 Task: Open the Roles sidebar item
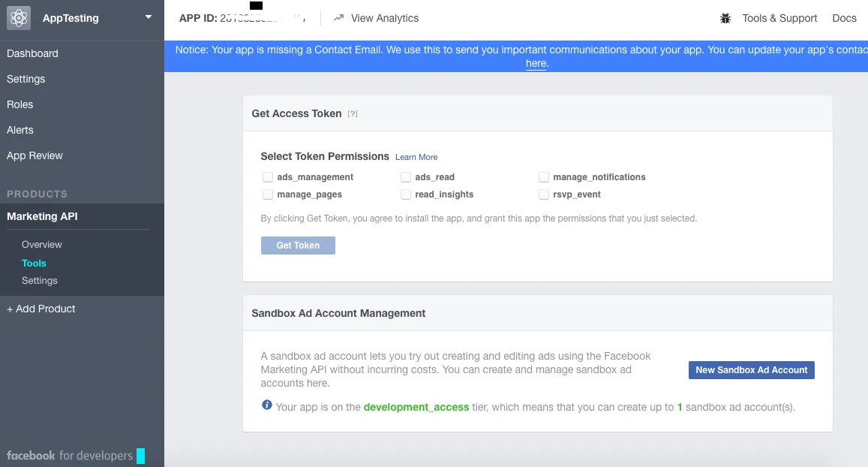click(x=20, y=104)
